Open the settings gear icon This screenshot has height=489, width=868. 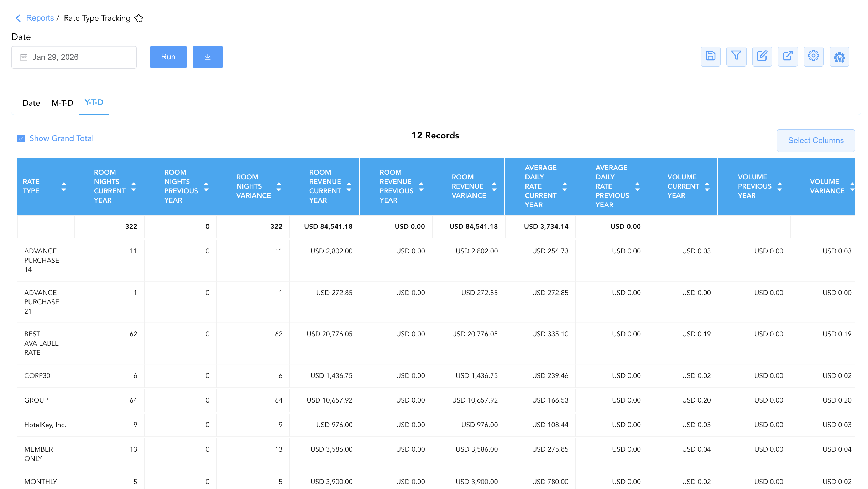(814, 56)
